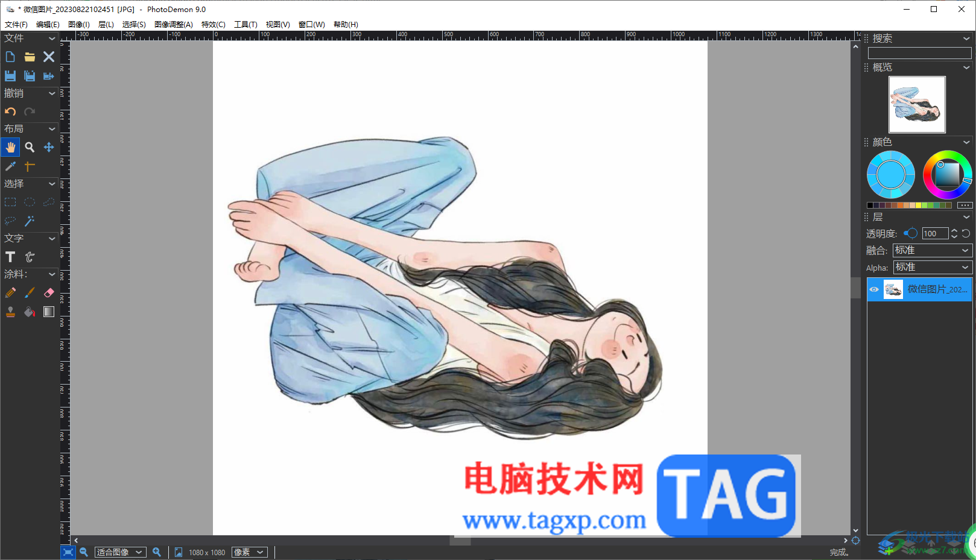The height and width of the screenshot is (560, 976).
Task: Collapse the 文字 toolbox section
Action: [x=52, y=239]
